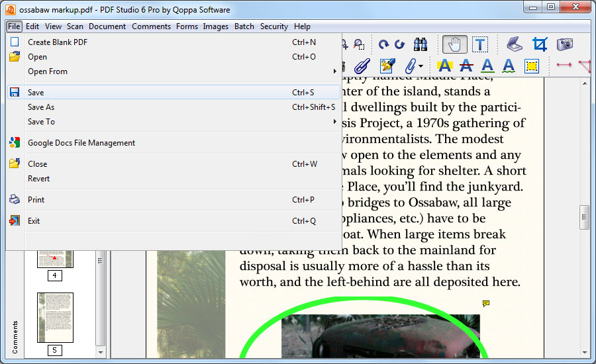The width and height of the screenshot is (596, 364).
Task: Open search with the binoculars icon
Action: pos(421,44)
